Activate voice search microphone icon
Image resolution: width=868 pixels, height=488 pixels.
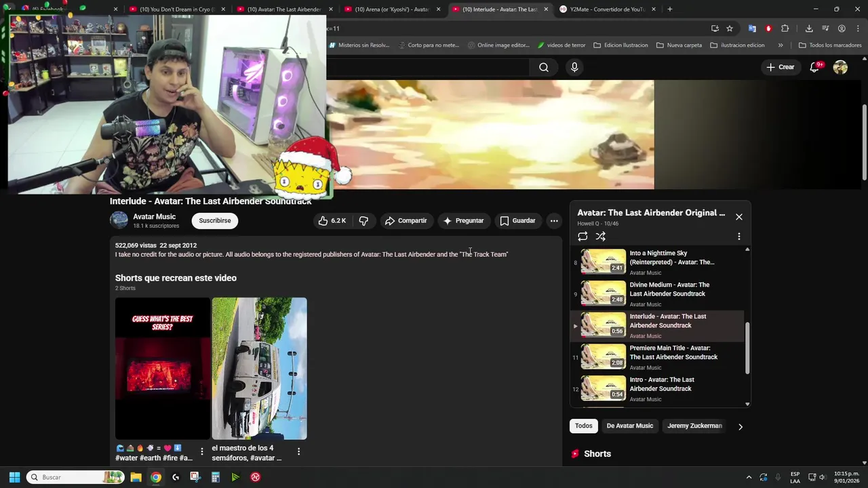(574, 67)
